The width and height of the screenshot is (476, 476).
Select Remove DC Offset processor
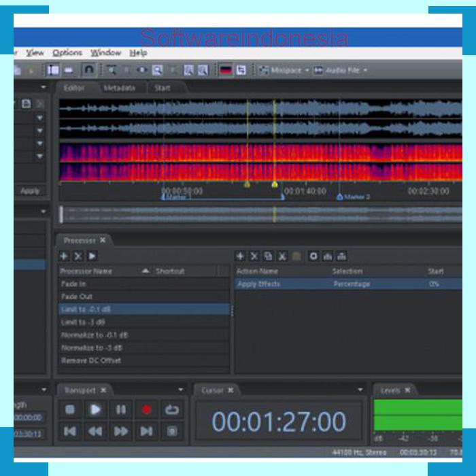point(143,360)
